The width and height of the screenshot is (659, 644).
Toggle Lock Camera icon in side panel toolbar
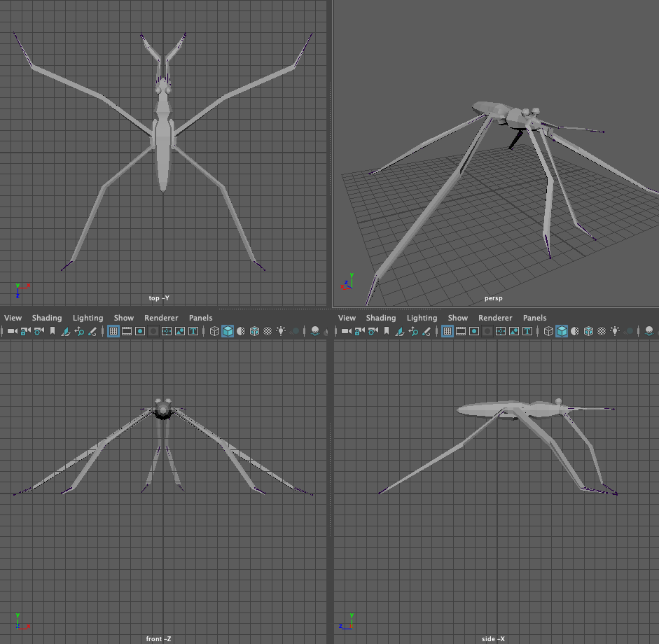coord(360,332)
